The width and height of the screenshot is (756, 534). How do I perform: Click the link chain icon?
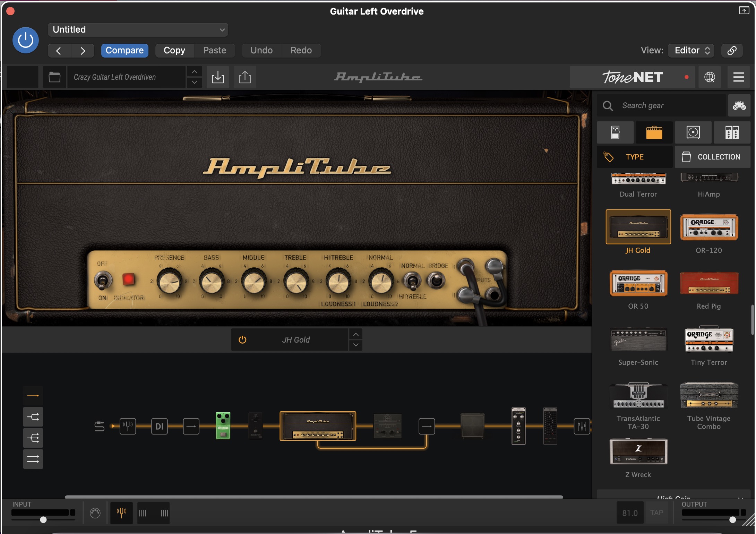pyautogui.click(x=732, y=51)
